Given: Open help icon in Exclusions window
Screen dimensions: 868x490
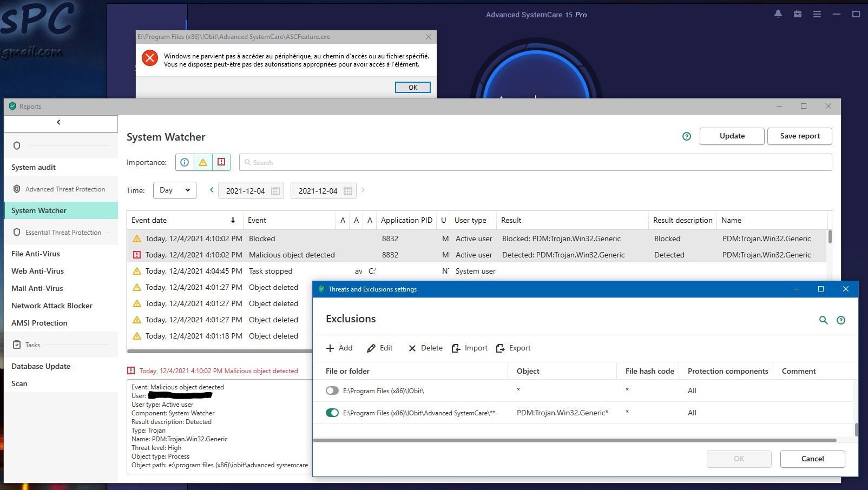Looking at the screenshot, I should tap(840, 320).
